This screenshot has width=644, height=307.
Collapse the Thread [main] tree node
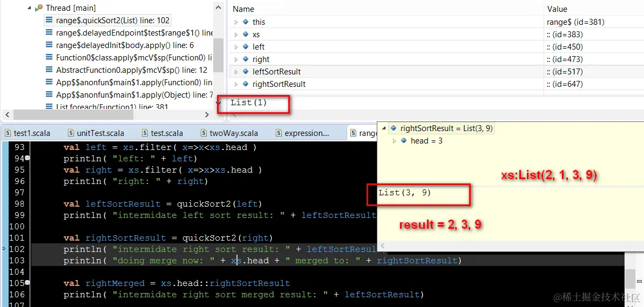29,8
